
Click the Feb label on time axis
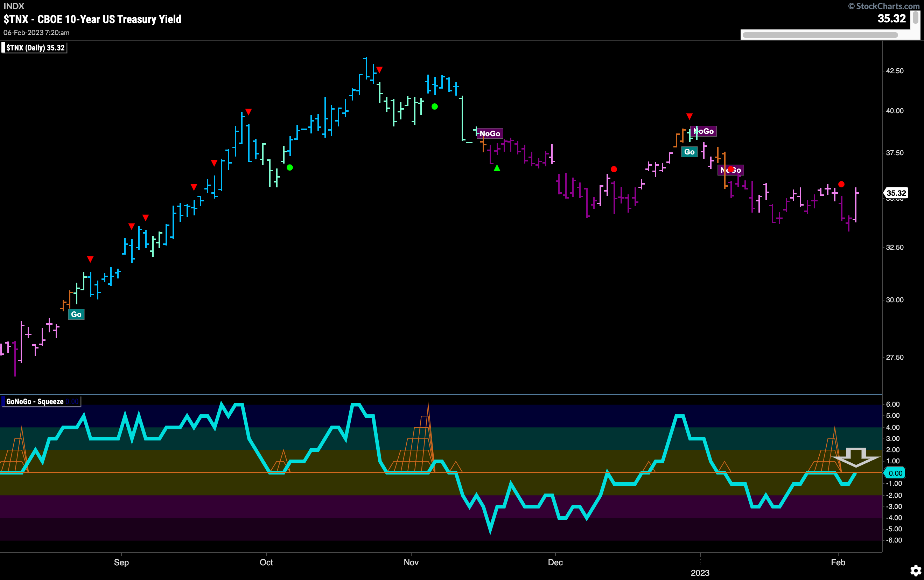click(x=838, y=562)
